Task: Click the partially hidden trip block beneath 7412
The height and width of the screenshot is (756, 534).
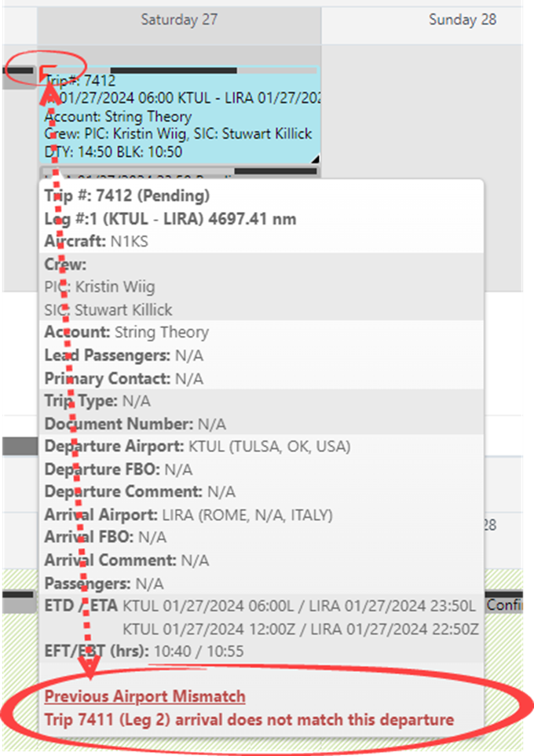Action: (181, 173)
